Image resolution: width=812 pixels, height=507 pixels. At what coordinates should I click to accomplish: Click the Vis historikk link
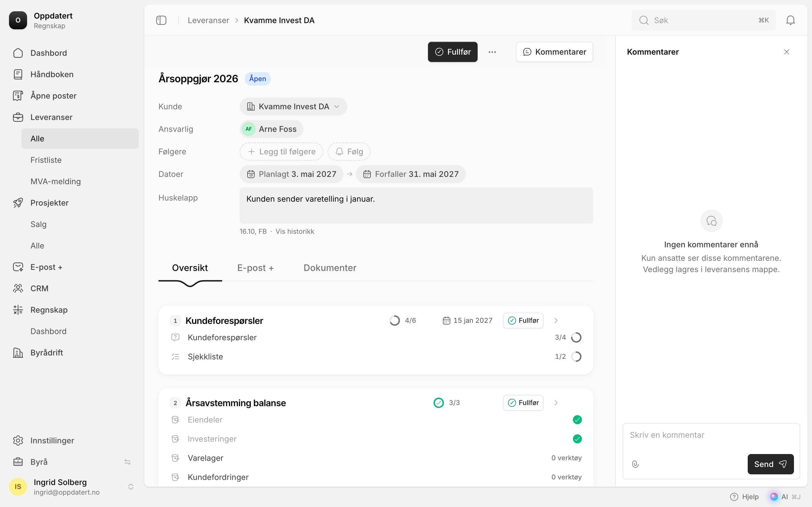pos(295,231)
